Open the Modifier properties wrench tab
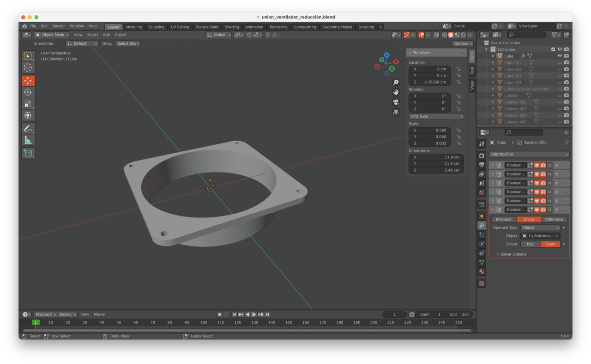 click(482, 226)
